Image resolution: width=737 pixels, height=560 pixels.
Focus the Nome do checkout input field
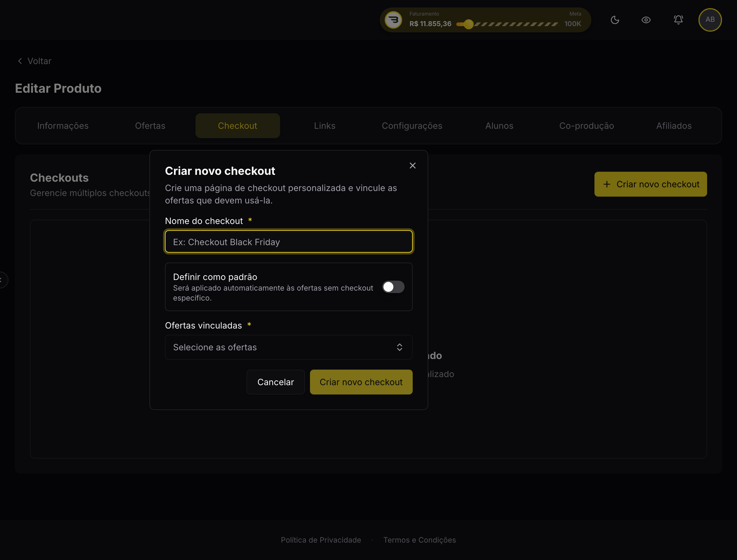pos(289,242)
